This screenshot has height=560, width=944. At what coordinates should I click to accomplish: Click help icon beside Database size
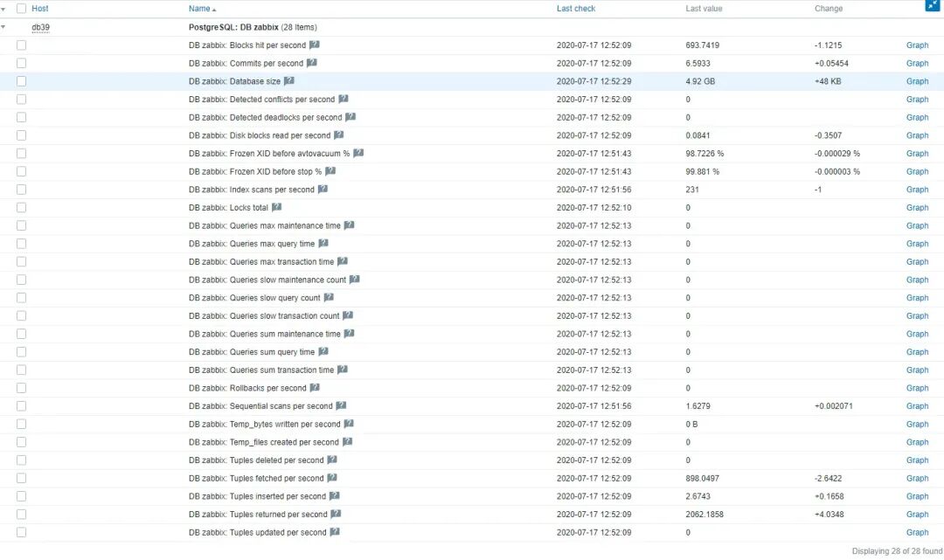pyautogui.click(x=289, y=80)
